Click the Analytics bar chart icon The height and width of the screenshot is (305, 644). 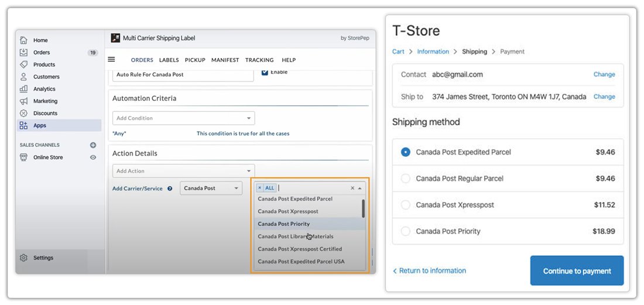[24, 88]
